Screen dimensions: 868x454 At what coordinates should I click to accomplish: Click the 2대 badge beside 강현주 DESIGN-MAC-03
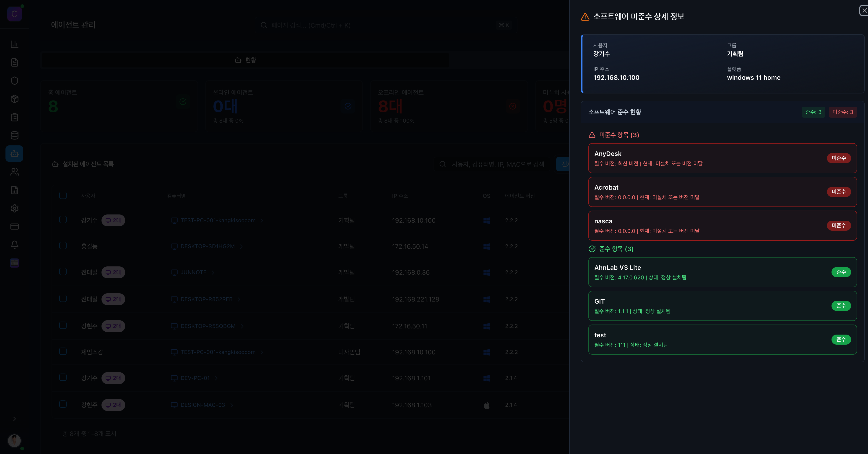click(113, 405)
